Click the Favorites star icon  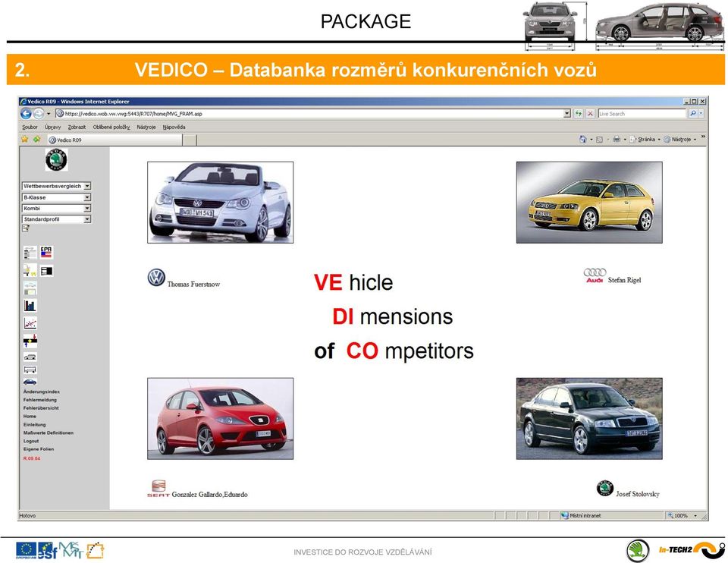click(x=24, y=139)
